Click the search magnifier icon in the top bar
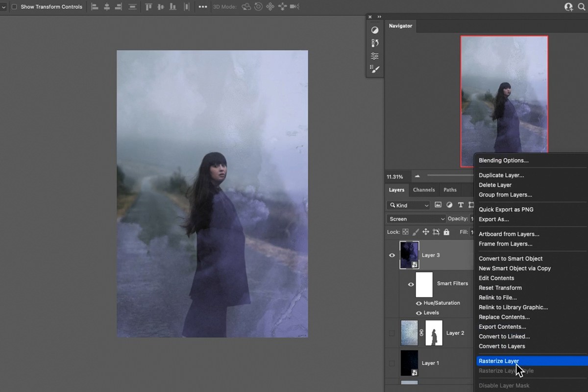588x392 pixels. tap(581, 7)
